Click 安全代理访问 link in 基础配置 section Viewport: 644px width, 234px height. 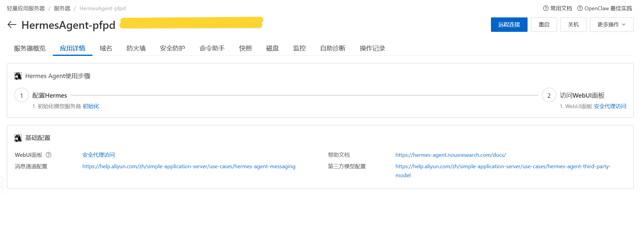[99, 155]
